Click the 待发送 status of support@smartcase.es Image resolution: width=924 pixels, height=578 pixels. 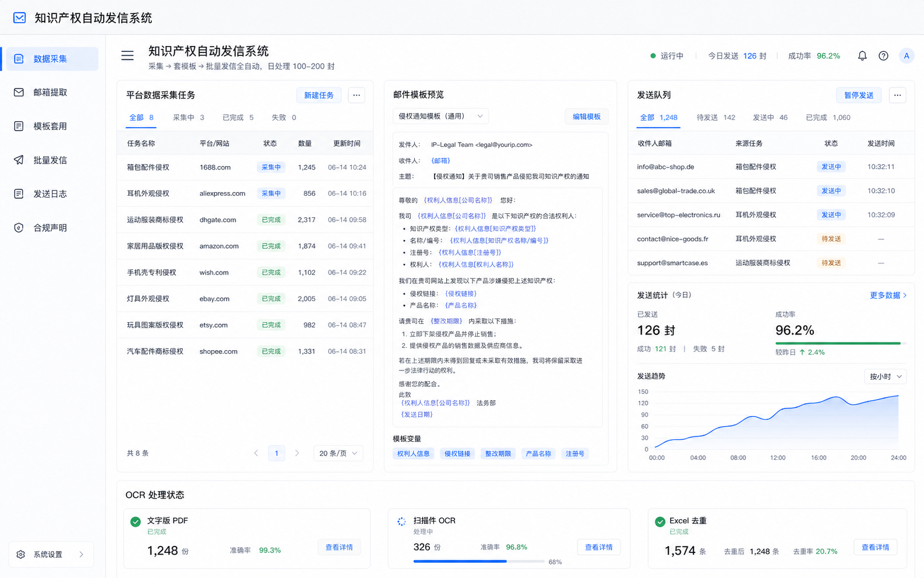coord(831,263)
